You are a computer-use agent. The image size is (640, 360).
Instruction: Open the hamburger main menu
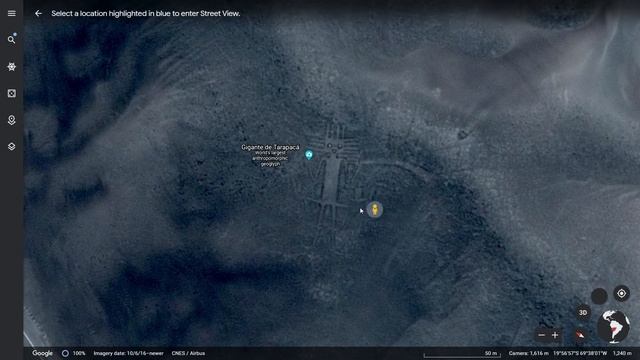[x=11, y=13]
